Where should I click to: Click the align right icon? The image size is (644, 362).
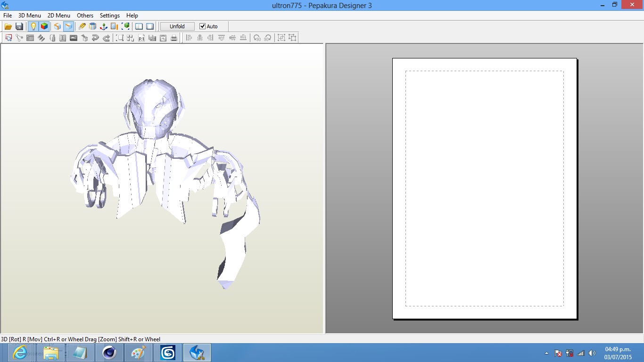pyautogui.click(x=211, y=38)
